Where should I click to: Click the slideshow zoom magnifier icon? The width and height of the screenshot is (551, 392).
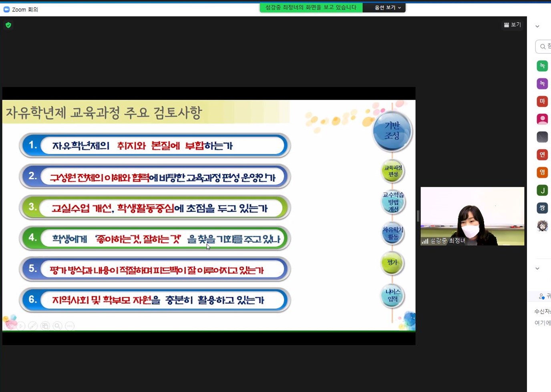pos(58,326)
